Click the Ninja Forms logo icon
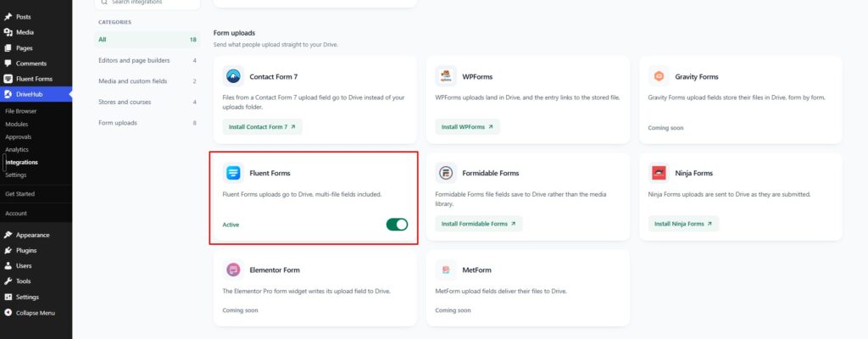Image resolution: width=868 pixels, height=339 pixels. pyautogui.click(x=659, y=173)
